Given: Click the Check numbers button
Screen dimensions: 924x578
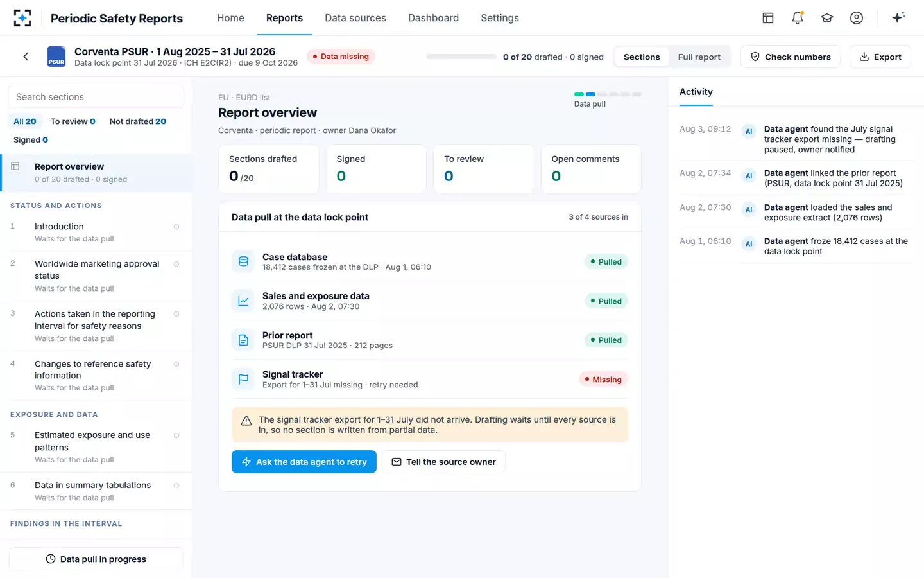Looking at the screenshot, I should click(791, 57).
